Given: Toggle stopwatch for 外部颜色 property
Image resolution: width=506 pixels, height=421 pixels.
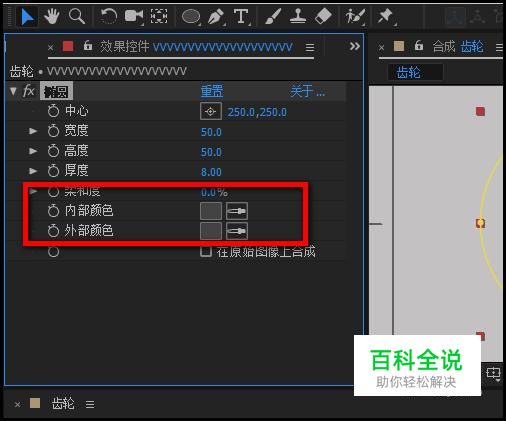Looking at the screenshot, I should (53, 231).
